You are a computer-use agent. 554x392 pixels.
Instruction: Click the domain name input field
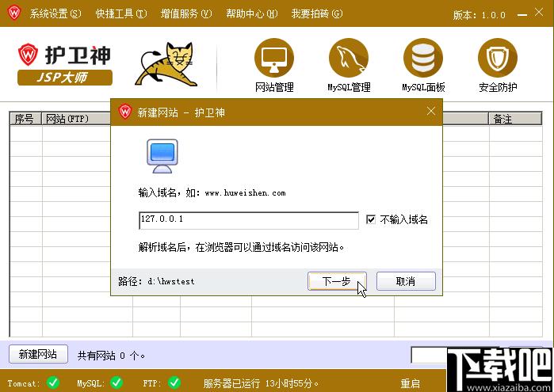(x=249, y=220)
